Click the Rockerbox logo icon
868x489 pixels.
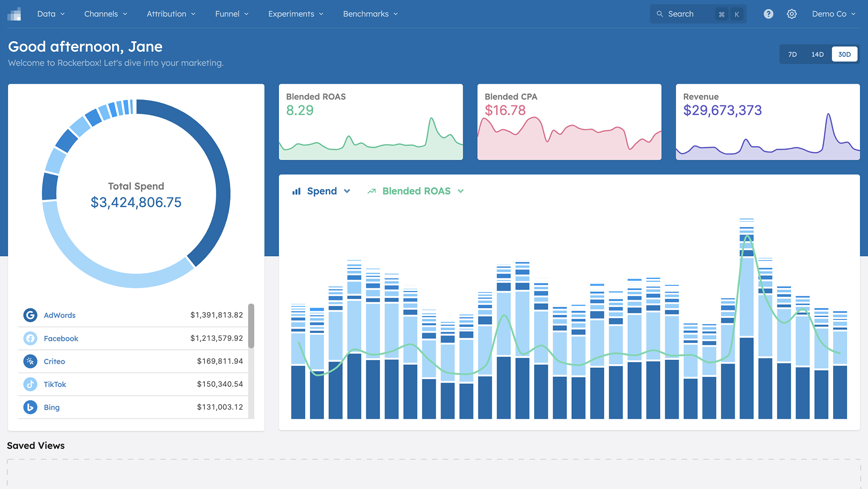pyautogui.click(x=14, y=14)
